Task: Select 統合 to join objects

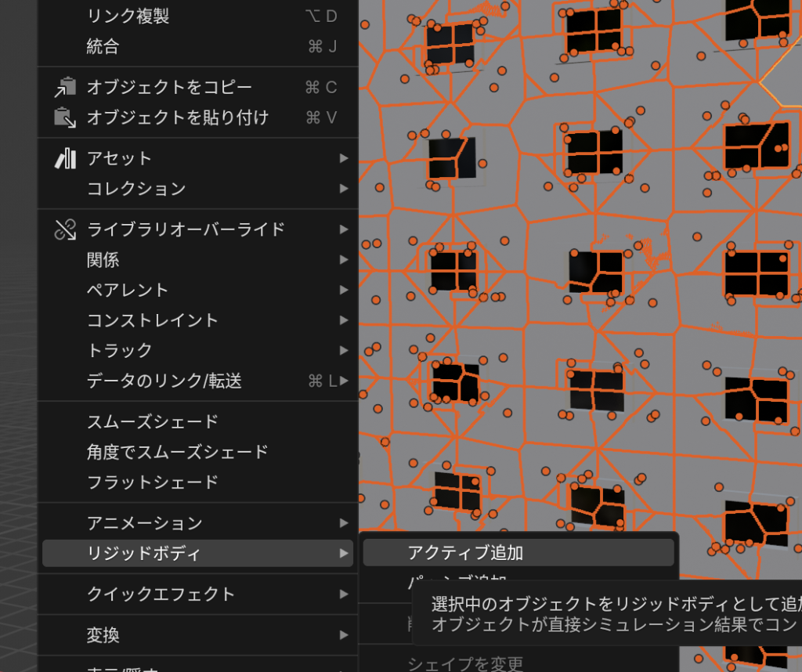Action: pyautogui.click(x=103, y=46)
